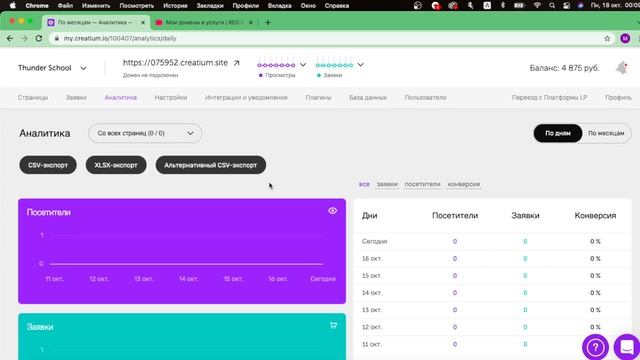
Task: Open the История menu in menu bar
Action: click(x=175, y=6)
